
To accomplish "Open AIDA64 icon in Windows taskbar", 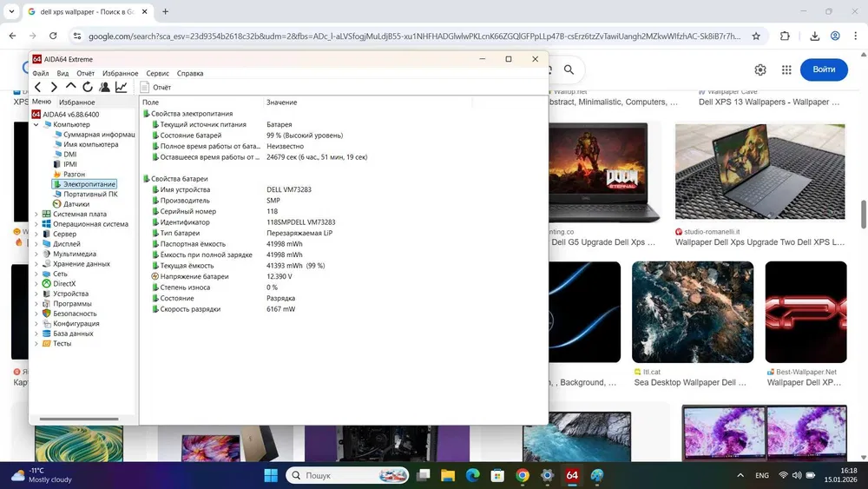I will pyautogui.click(x=572, y=475).
